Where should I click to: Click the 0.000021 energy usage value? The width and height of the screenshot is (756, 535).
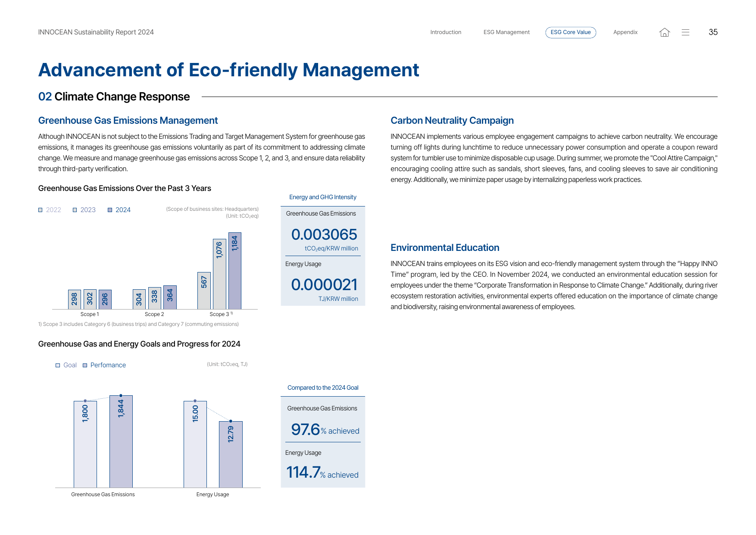point(324,285)
